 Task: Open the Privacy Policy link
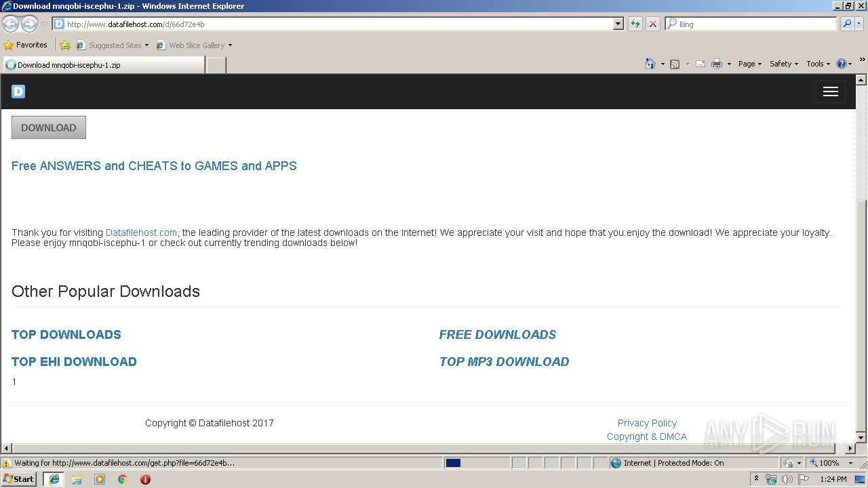coord(647,423)
